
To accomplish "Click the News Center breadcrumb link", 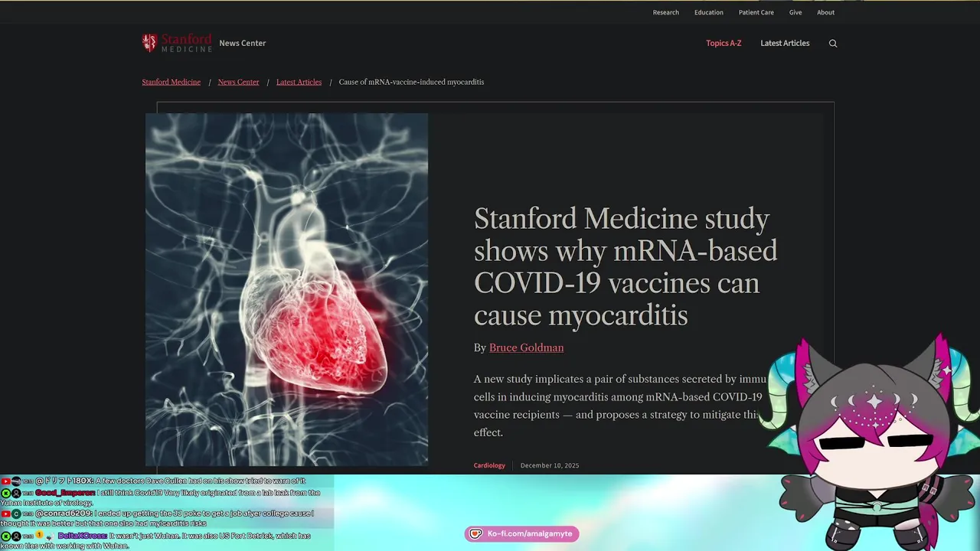I will pyautogui.click(x=238, y=82).
